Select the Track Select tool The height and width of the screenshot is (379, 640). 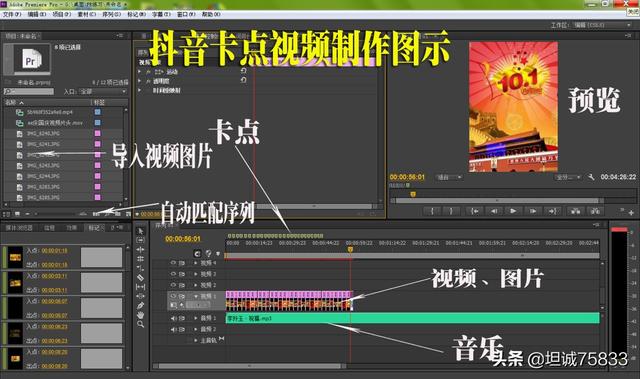pyautogui.click(x=140, y=240)
